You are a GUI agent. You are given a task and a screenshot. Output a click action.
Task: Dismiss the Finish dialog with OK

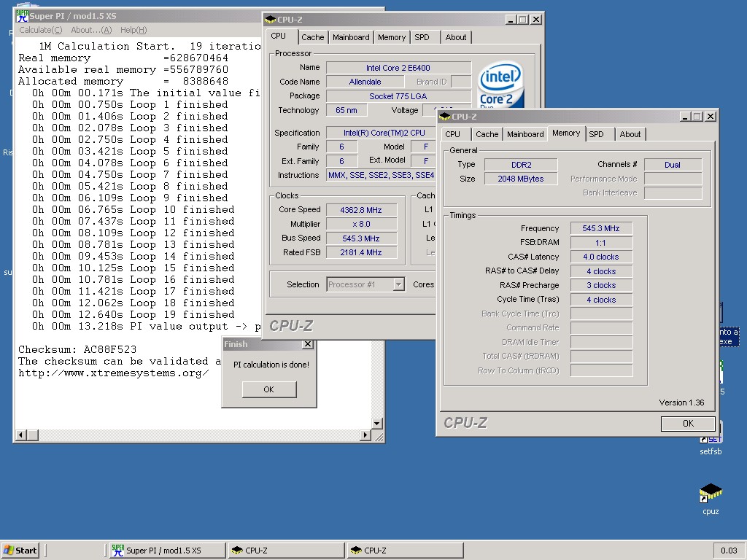click(269, 389)
